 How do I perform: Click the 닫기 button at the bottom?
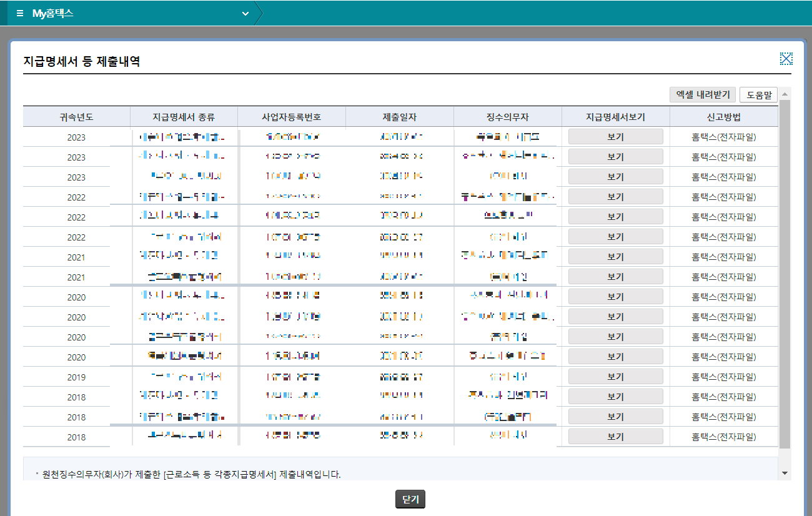click(x=410, y=499)
